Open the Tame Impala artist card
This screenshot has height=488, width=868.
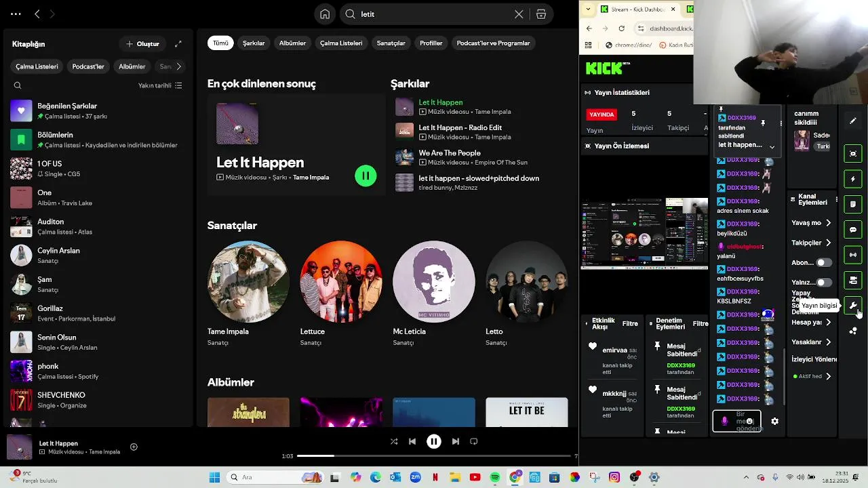(248, 293)
